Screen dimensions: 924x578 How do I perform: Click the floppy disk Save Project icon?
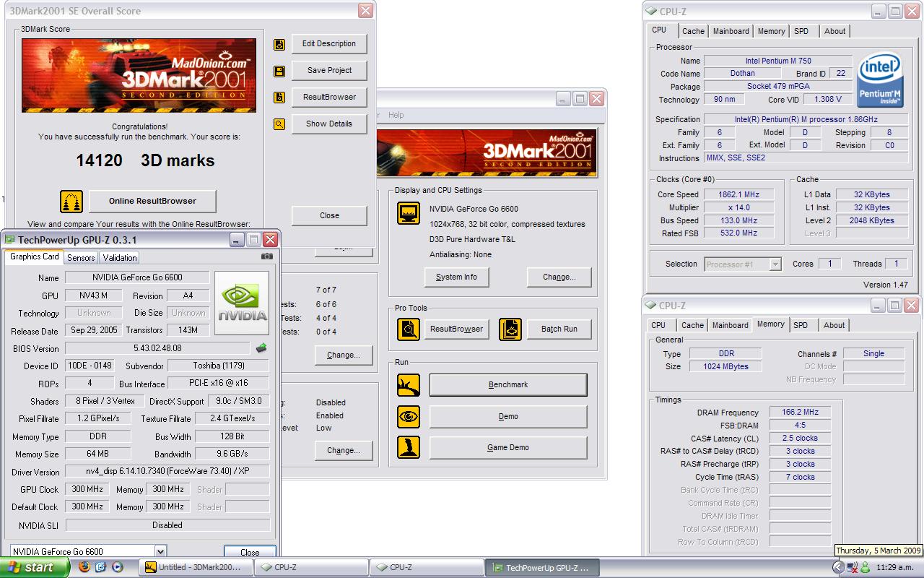click(279, 71)
